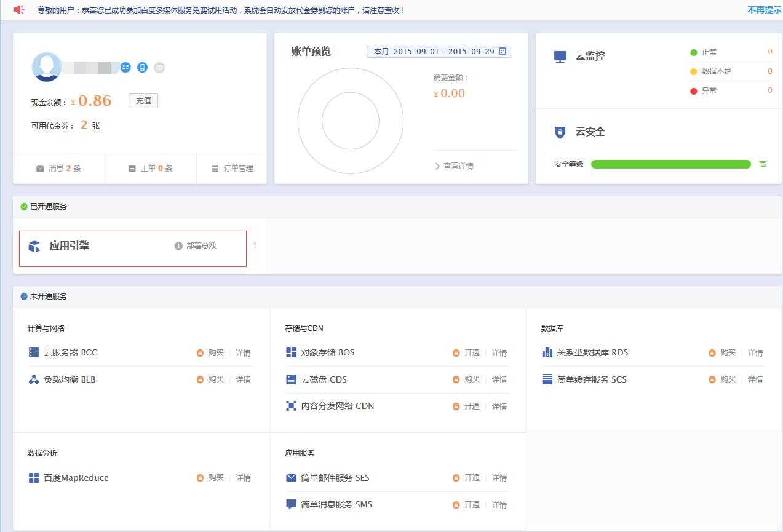
Task: Click the red megaphone announcement icon
Action: point(19,10)
